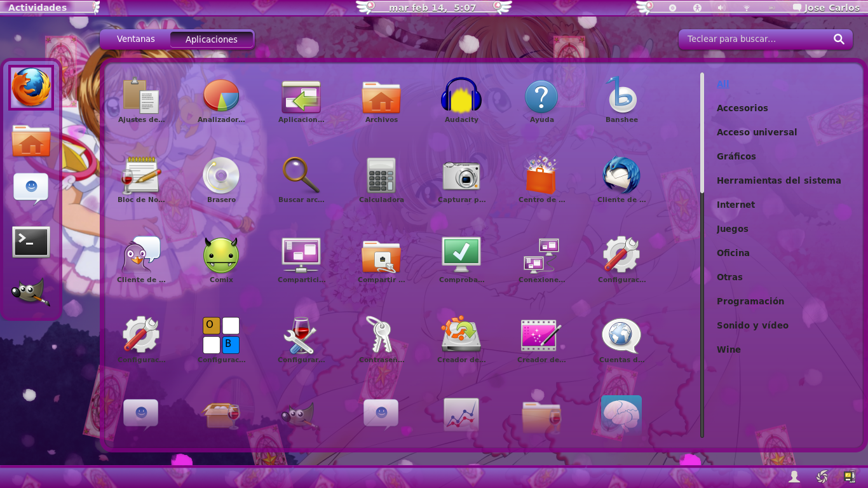Select the Gráficos category
This screenshot has width=868, height=488.
tap(736, 156)
